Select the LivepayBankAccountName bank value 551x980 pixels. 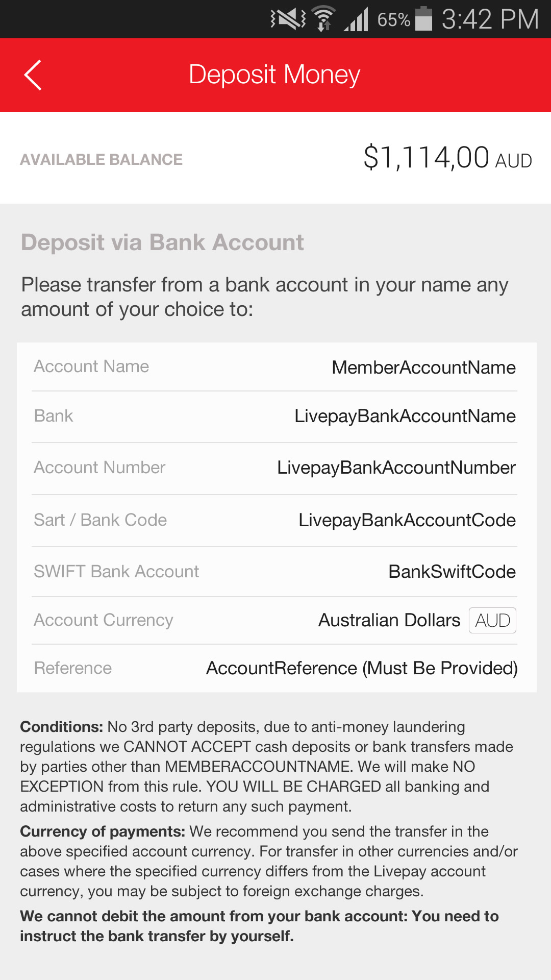pyautogui.click(x=405, y=416)
